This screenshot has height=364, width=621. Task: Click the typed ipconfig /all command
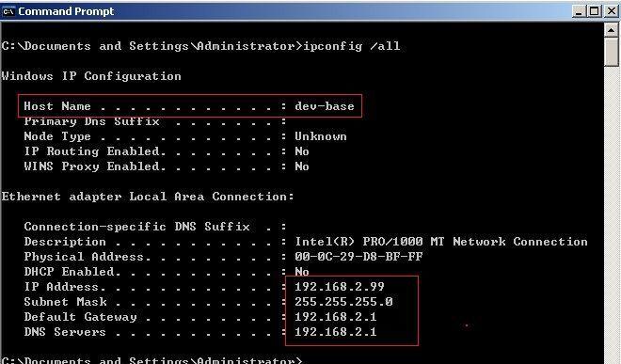pos(352,46)
